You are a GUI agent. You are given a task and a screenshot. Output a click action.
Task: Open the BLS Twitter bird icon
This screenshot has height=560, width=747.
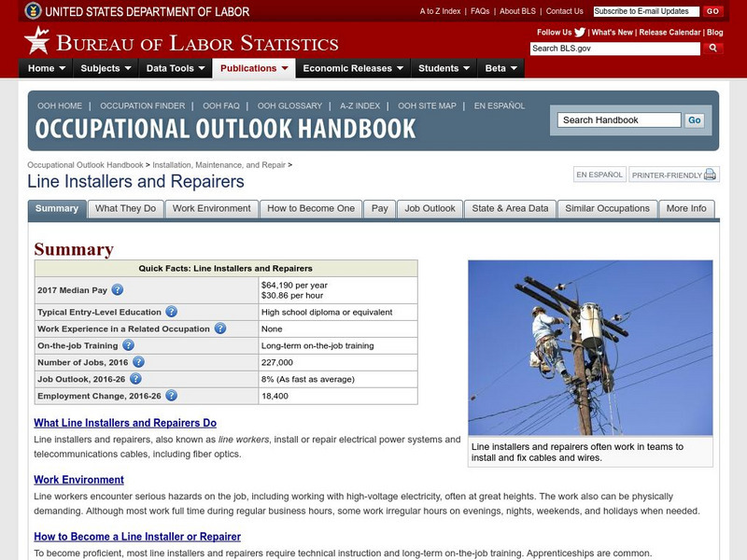pyautogui.click(x=580, y=33)
